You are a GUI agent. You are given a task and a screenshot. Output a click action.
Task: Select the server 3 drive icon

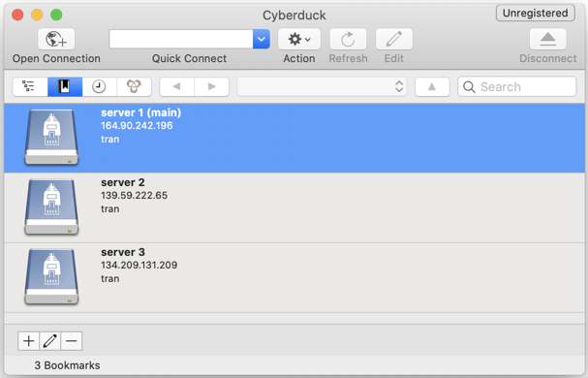click(51, 276)
